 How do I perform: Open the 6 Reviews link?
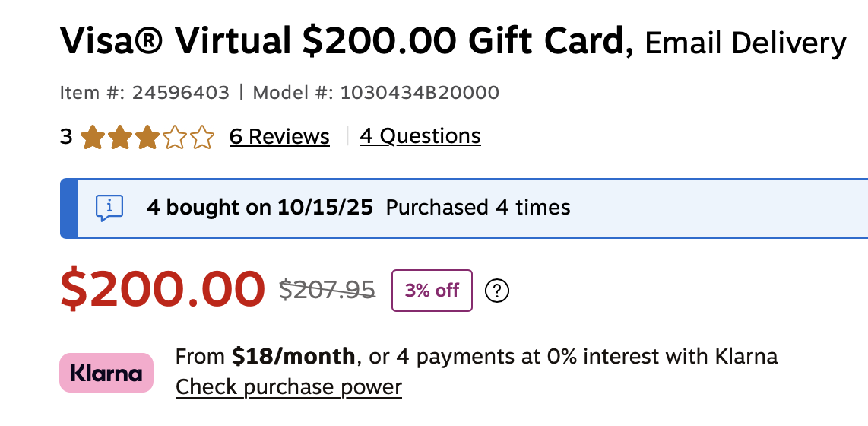(279, 137)
